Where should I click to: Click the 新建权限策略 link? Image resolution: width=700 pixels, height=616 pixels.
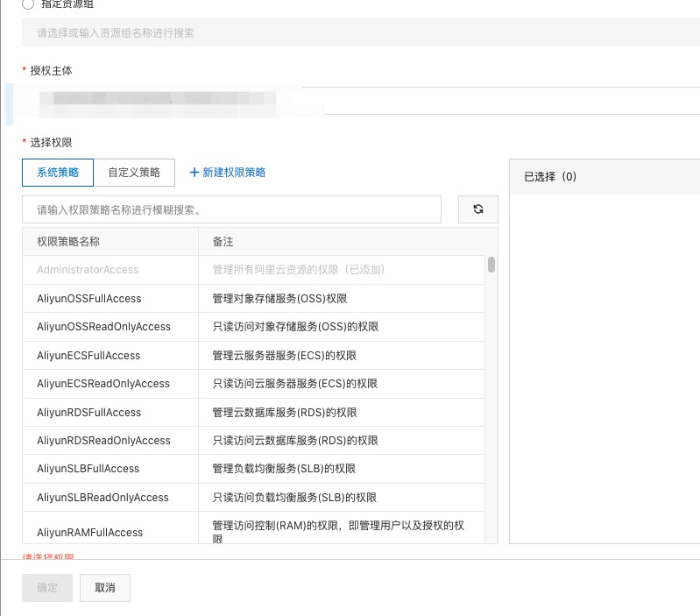point(228,173)
